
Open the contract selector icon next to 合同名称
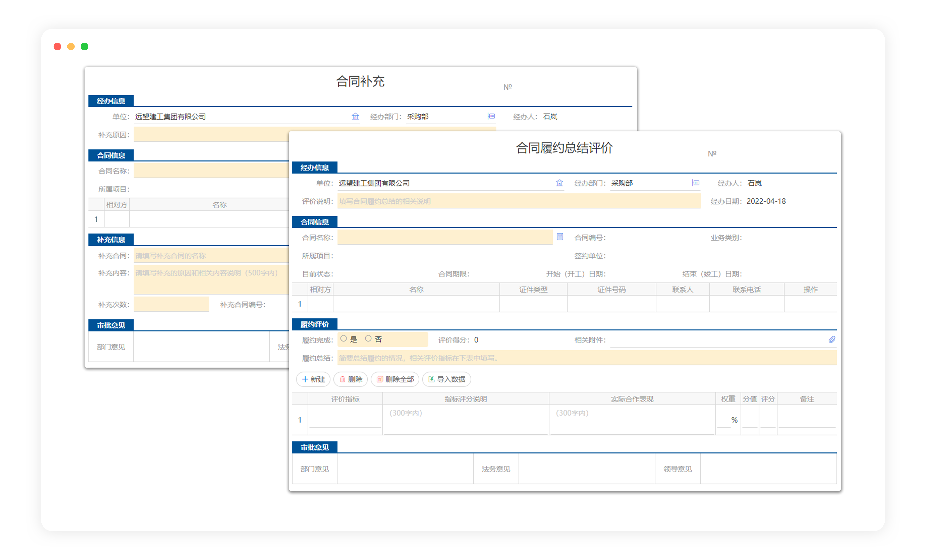point(560,237)
